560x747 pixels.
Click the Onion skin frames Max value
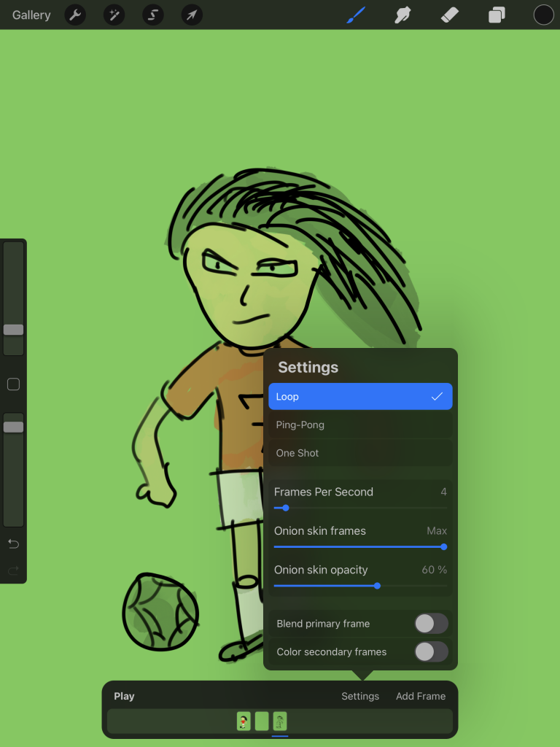437,531
